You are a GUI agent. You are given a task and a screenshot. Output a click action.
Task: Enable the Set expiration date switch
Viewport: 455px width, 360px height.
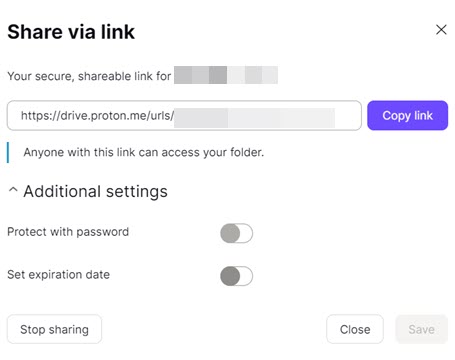point(236,276)
